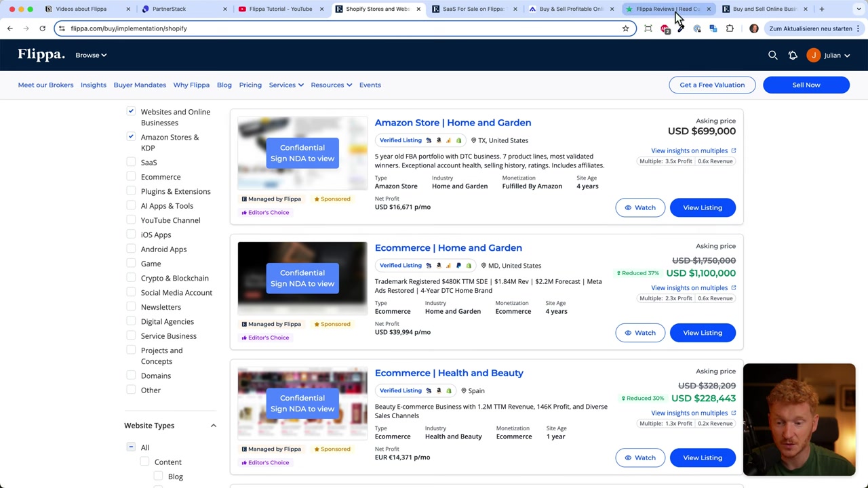This screenshot has height=488, width=868.
Task: Open Health and Beauty confidential thumbnail
Action: [302, 403]
